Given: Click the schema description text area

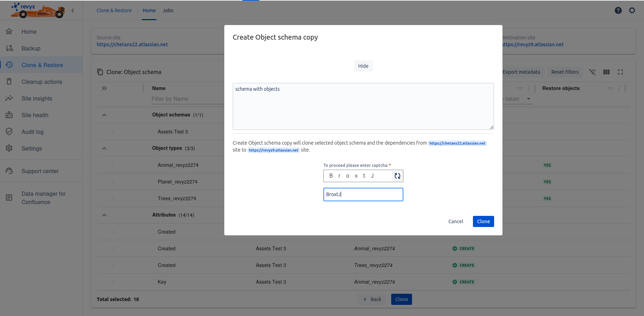Looking at the screenshot, I should click(x=363, y=106).
